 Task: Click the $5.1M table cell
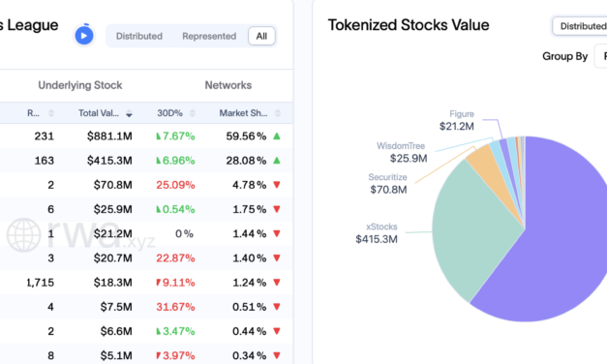(116, 356)
